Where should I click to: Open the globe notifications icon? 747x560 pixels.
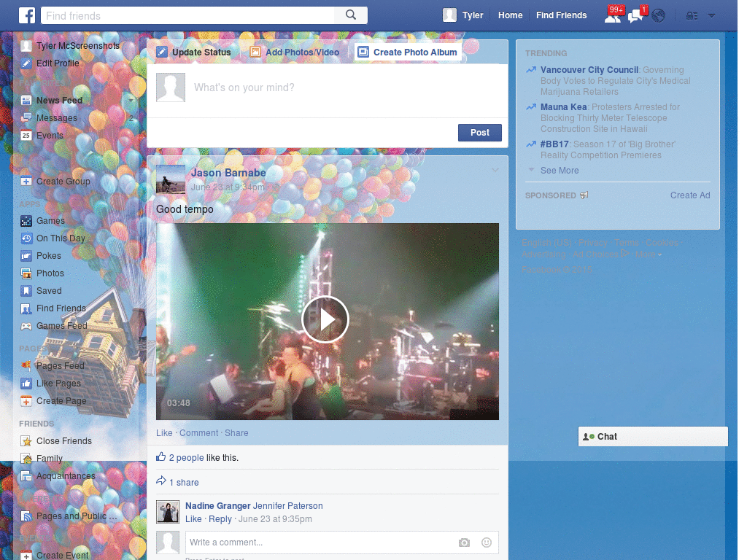659,16
